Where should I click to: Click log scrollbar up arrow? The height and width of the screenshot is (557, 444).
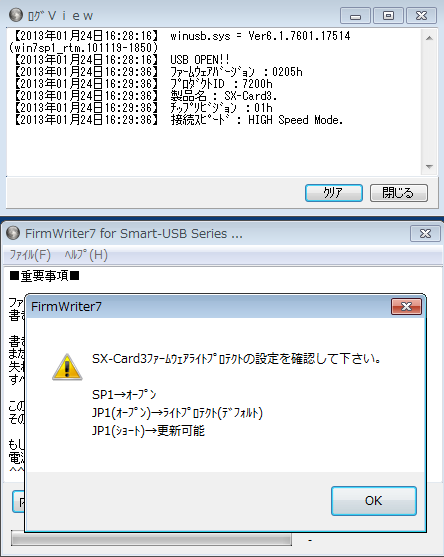(x=429, y=38)
